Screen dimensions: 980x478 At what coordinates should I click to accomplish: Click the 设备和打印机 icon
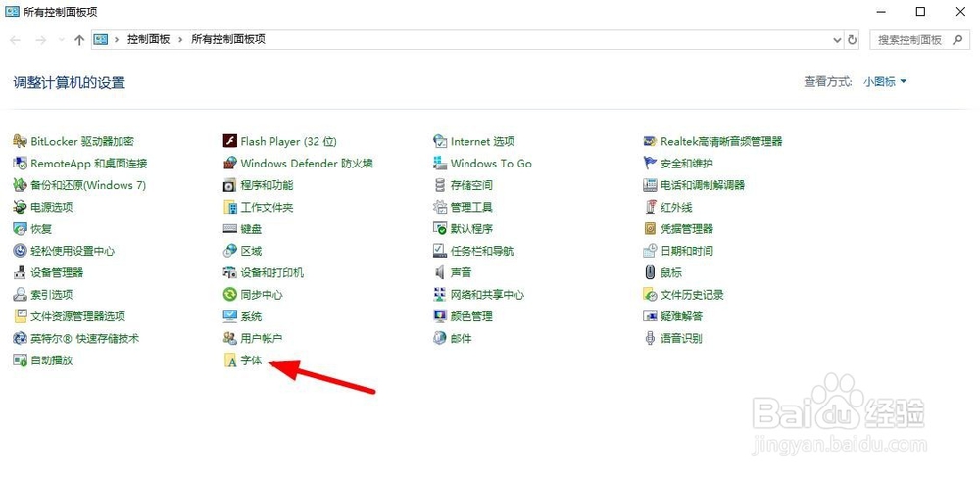click(230, 273)
